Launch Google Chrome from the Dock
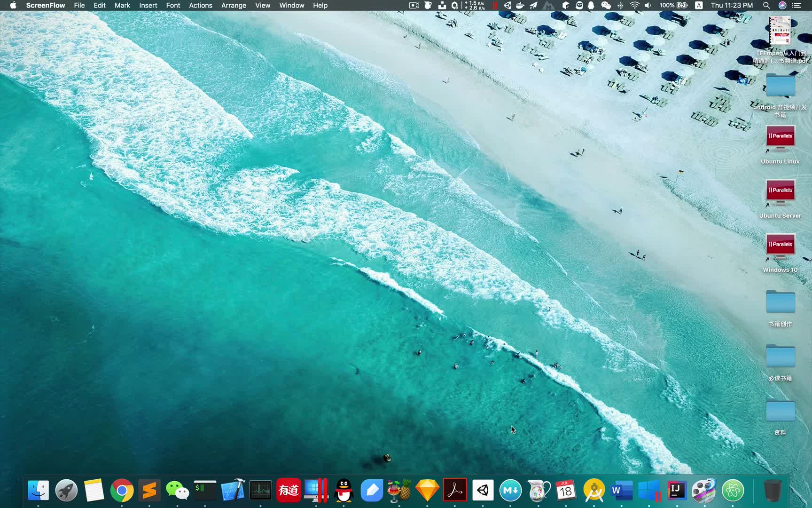Image resolution: width=812 pixels, height=508 pixels. 122,491
